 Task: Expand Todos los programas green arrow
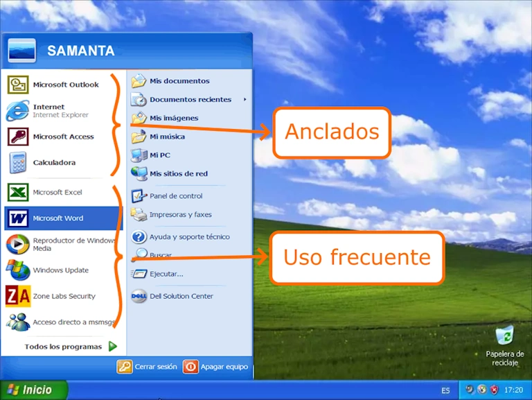(x=113, y=347)
